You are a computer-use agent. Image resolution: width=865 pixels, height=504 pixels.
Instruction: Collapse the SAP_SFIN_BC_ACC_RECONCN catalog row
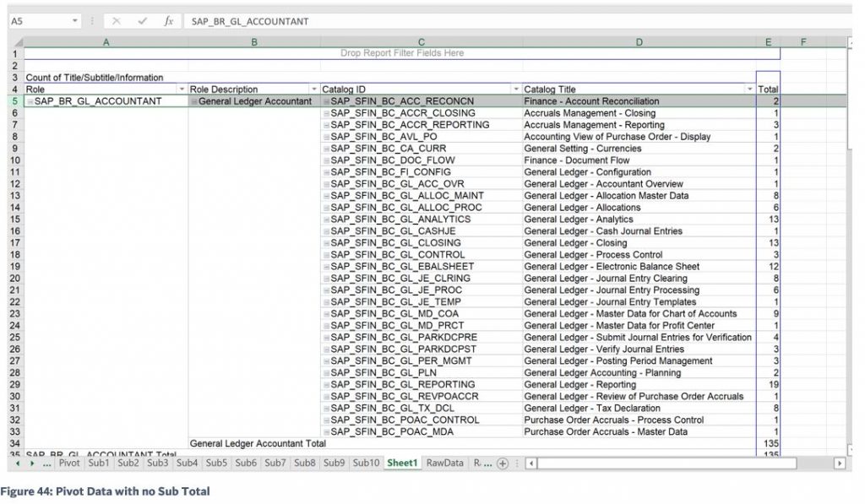click(x=327, y=101)
